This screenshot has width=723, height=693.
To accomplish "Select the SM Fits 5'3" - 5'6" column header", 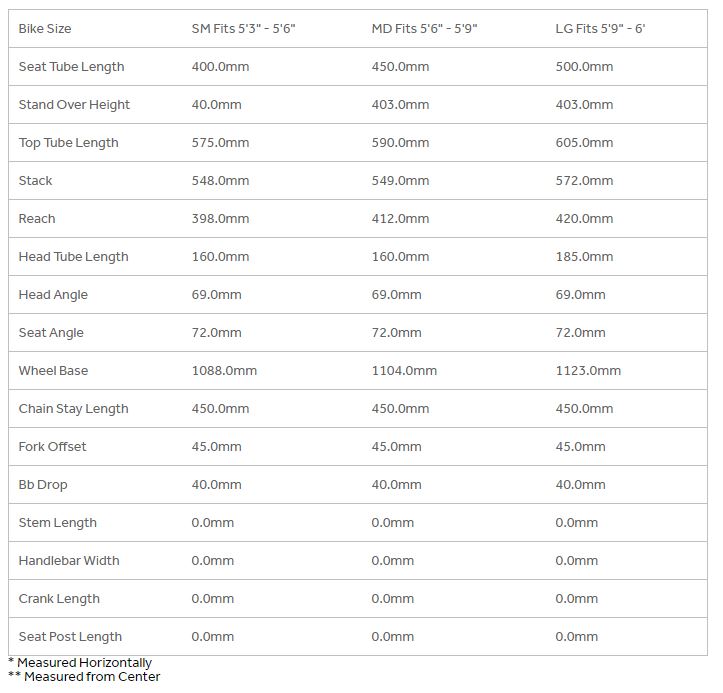I will [x=243, y=29].
